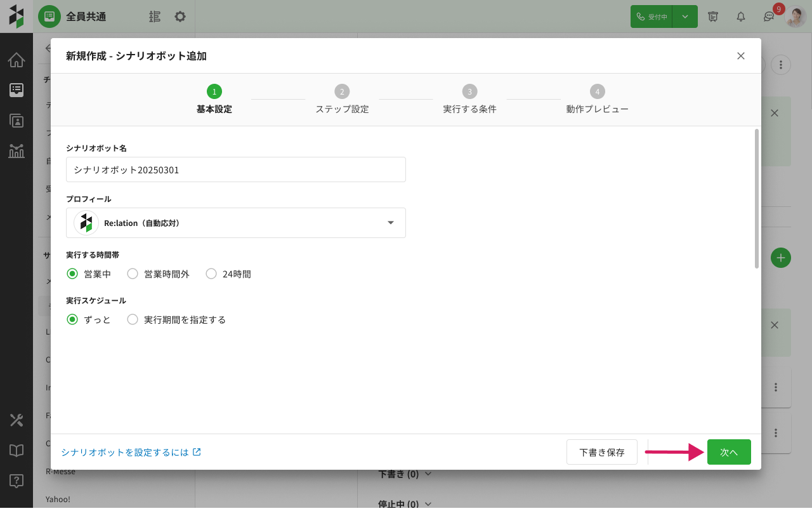Click the help question mark icon
Screen dimensions: 812x511
click(x=16, y=481)
